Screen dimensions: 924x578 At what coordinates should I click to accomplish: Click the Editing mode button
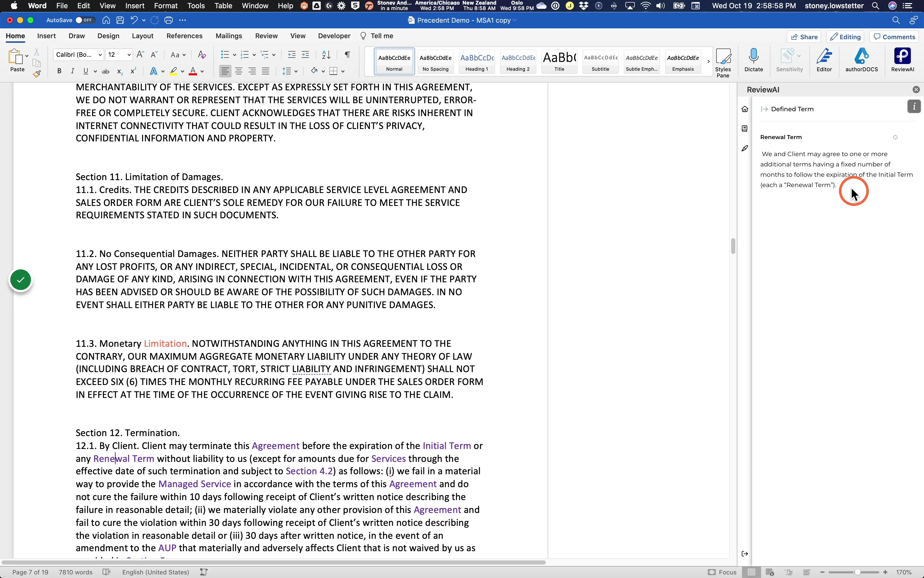click(845, 37)
